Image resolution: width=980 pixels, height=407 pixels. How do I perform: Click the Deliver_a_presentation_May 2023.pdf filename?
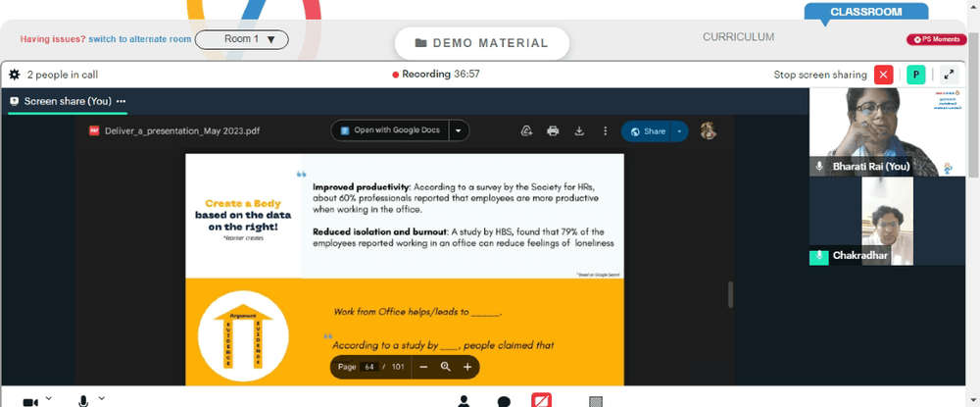click(182, 130)
